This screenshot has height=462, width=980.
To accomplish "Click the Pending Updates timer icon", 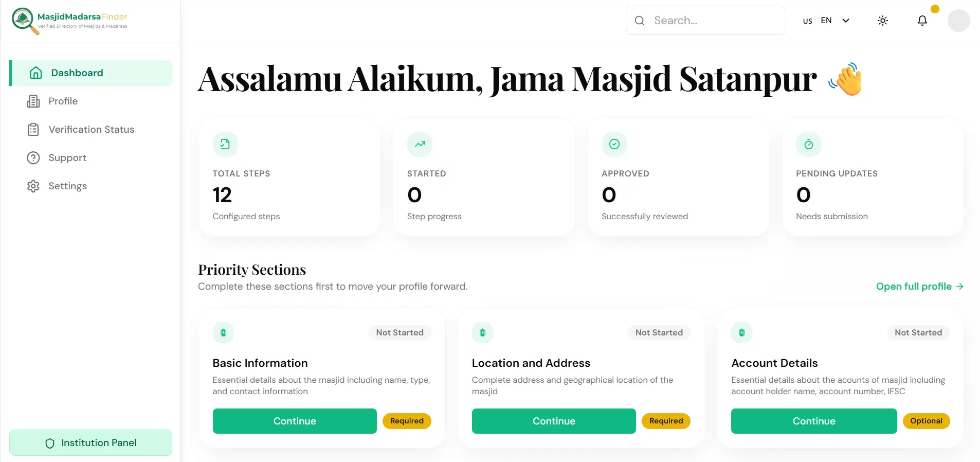I will 809,144.
